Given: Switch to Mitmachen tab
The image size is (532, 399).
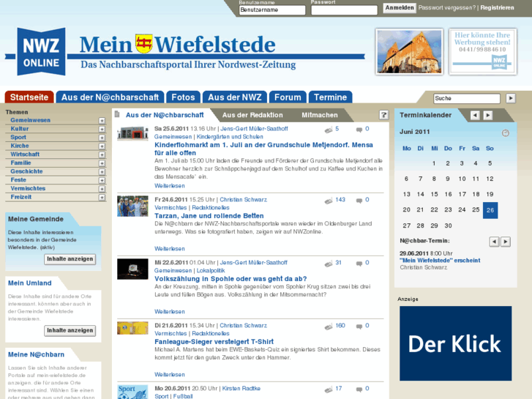Looking at the screenshot, I should [320, 115].
